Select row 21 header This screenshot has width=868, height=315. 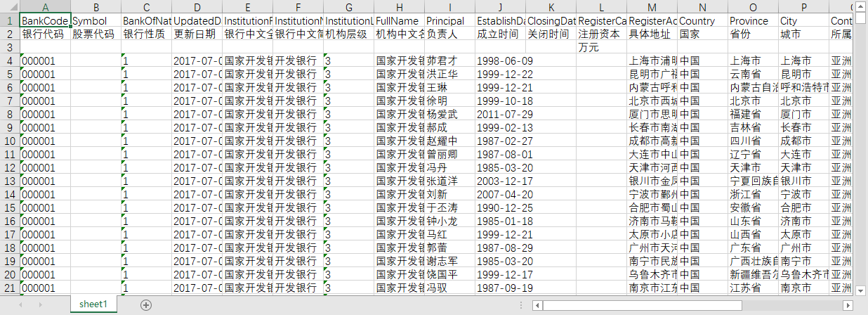pyautogui.click(x=10, y=288)
